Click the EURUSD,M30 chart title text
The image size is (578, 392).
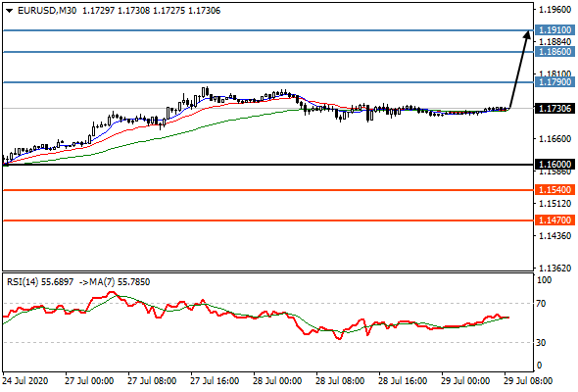[47, 11]
